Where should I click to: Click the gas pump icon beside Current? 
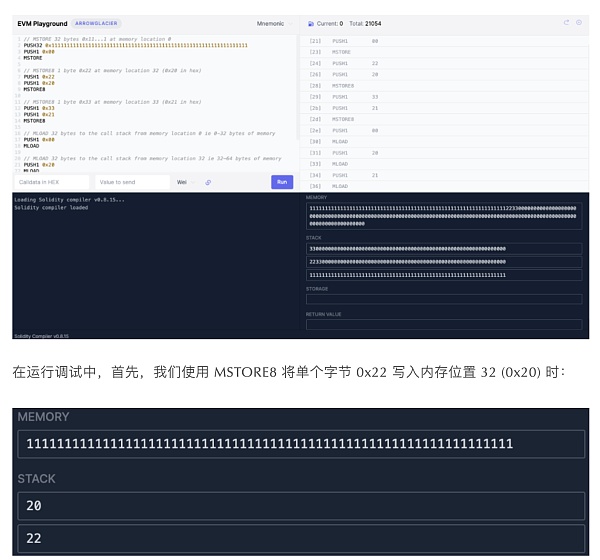pyautogui.click(x=311, y=23)
